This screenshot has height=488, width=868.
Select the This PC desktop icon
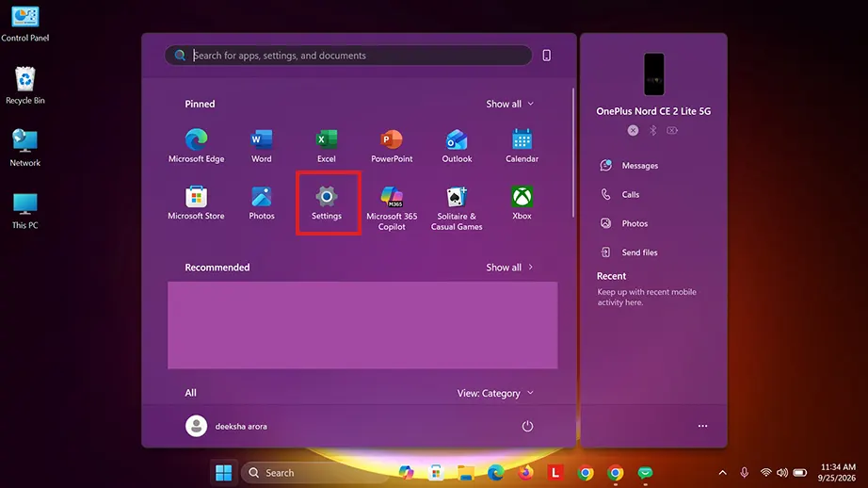point(24,211)
